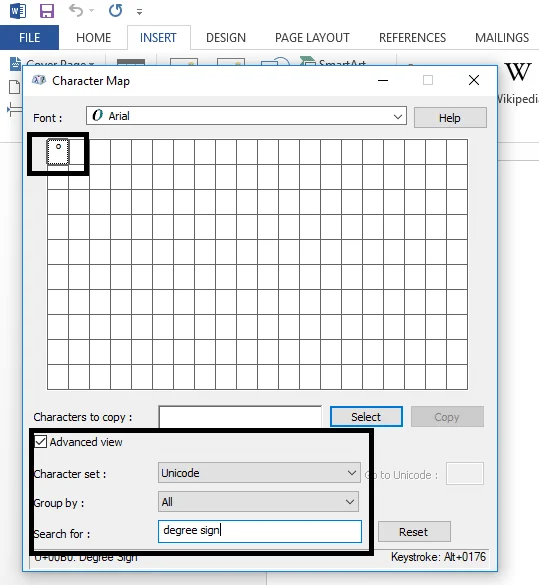
Task: Minimize the Character Map window
Action: point(383,80)
